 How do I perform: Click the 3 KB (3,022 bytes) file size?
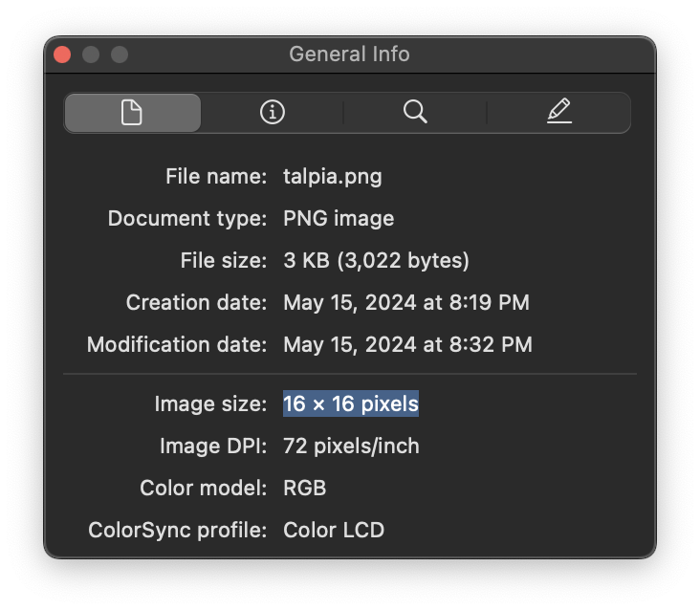(376, 261)
